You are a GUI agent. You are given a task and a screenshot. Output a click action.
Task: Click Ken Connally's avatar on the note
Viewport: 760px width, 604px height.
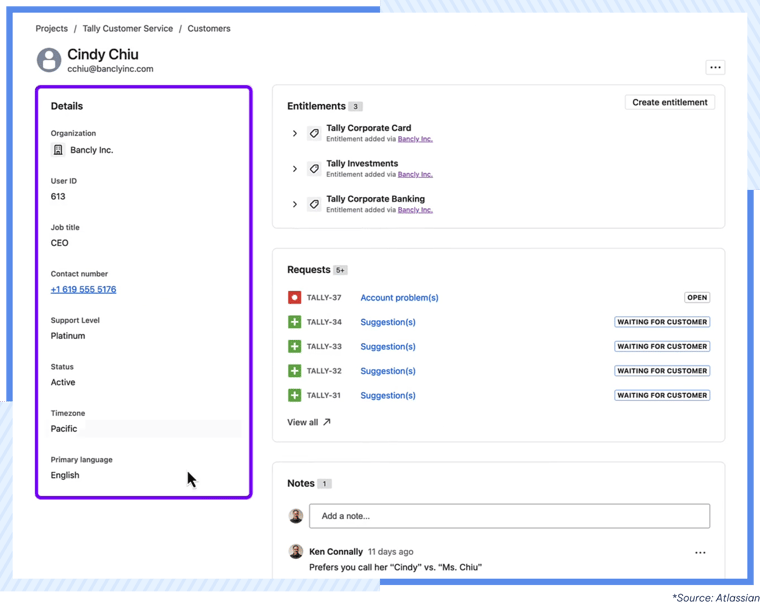(x=296, y=551)
